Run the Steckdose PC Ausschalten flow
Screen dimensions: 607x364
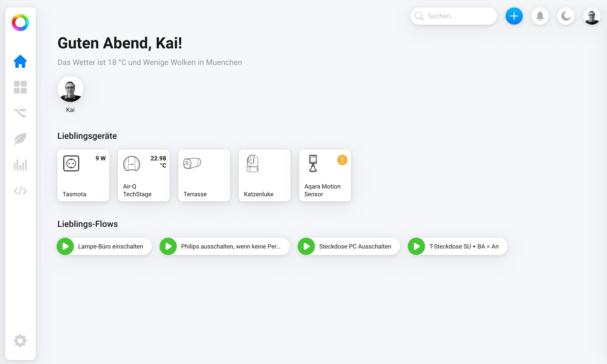[306, 246]
